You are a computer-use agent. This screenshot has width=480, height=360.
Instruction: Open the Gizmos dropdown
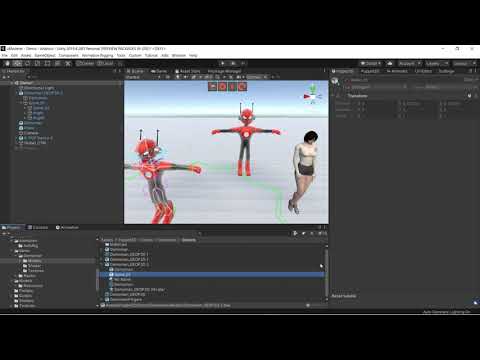tap(257, 77)
